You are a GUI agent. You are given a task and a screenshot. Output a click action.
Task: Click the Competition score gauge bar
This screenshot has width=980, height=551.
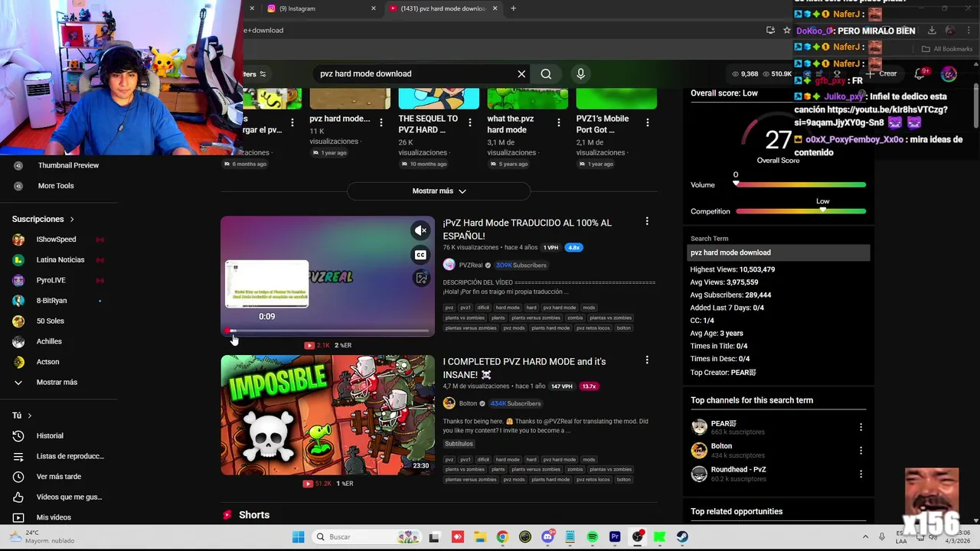[801, 211]
